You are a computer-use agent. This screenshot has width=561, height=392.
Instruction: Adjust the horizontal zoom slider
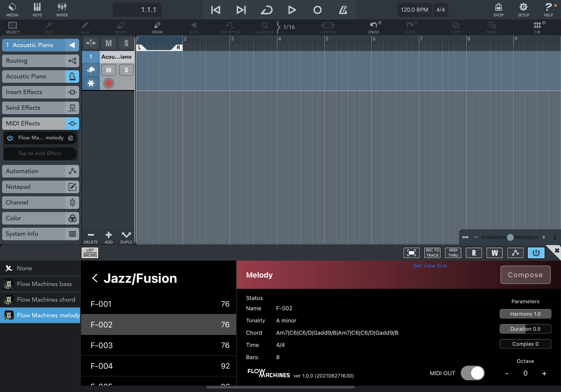(x=510, y=237)
